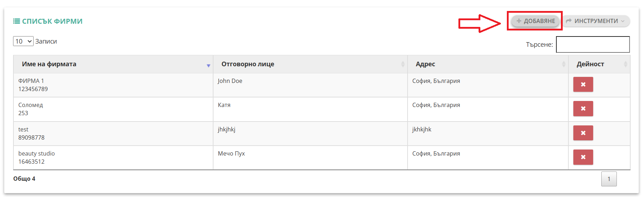This screenshot has height=197, width=644.
Task: Select the ФИРМА 1 name cell
Action: 113,85
